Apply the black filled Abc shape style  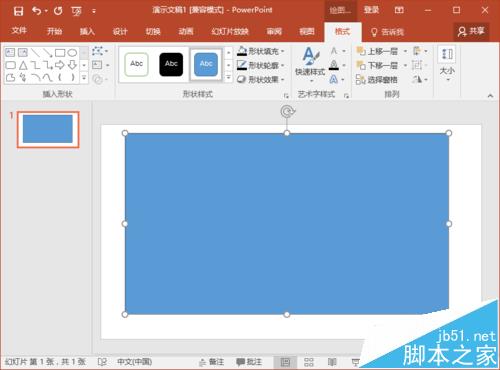pyautogui.click(x=171, y=64)
